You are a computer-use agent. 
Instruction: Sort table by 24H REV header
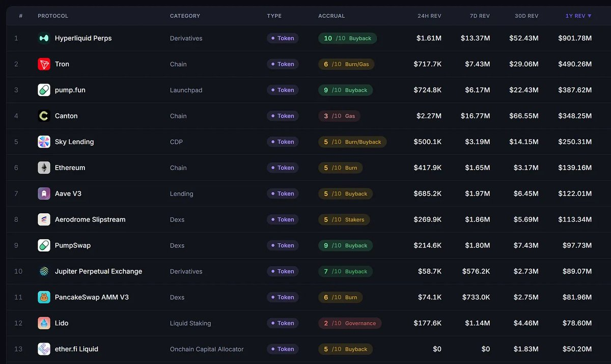(428, 16)
